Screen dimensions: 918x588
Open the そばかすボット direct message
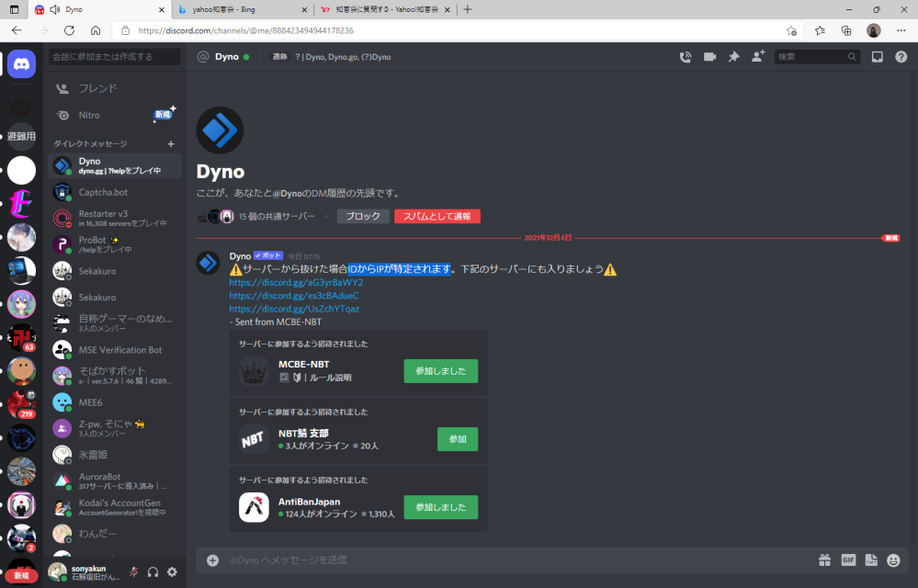[115, 376]
